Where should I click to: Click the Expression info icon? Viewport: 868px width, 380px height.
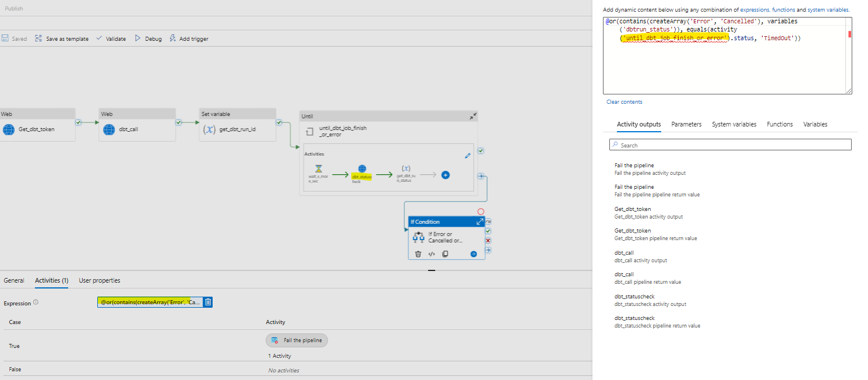(36, 302)
